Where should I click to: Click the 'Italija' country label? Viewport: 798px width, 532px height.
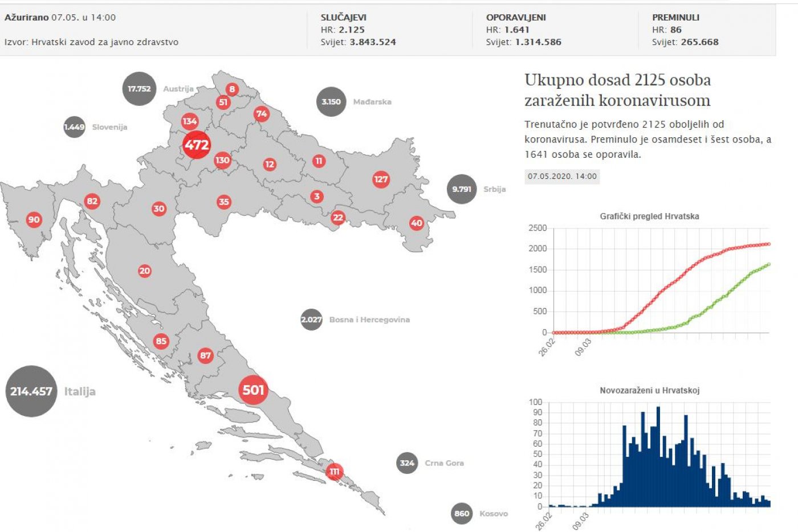80,392
